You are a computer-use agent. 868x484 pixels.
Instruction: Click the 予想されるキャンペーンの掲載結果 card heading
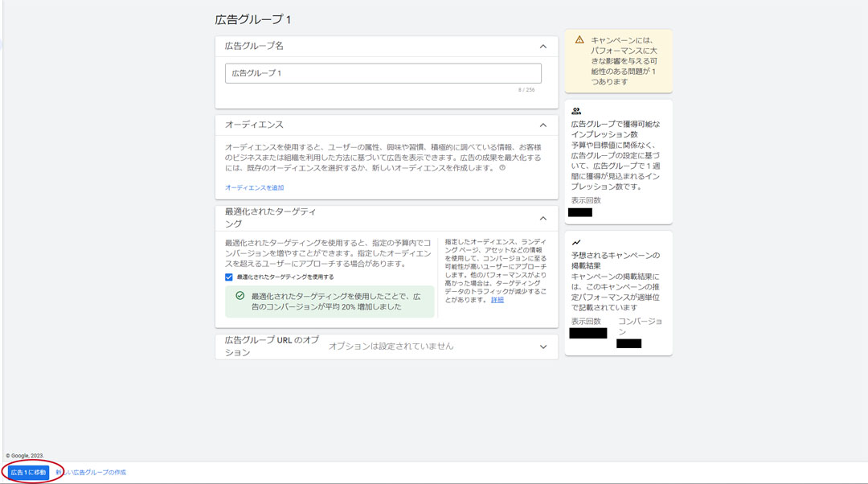tap(615, 260)
